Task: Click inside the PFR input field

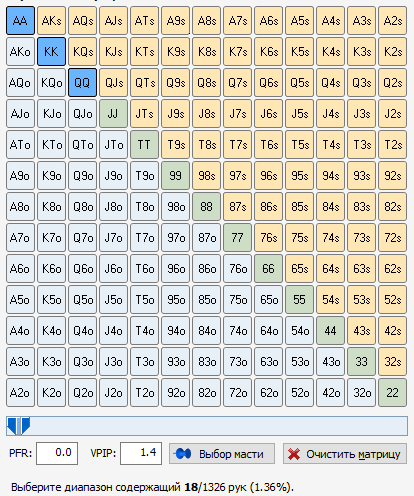Action: pos(57,453)
